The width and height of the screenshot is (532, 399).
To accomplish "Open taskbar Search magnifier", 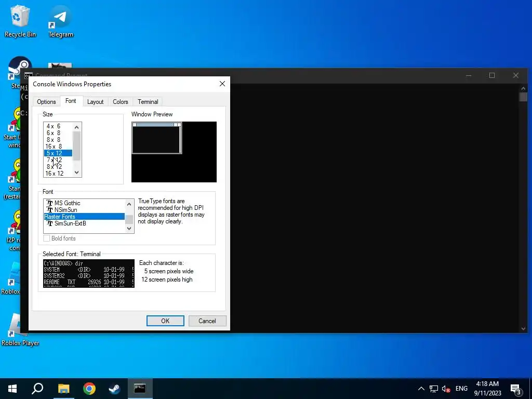I will click(x=37, y=389).
